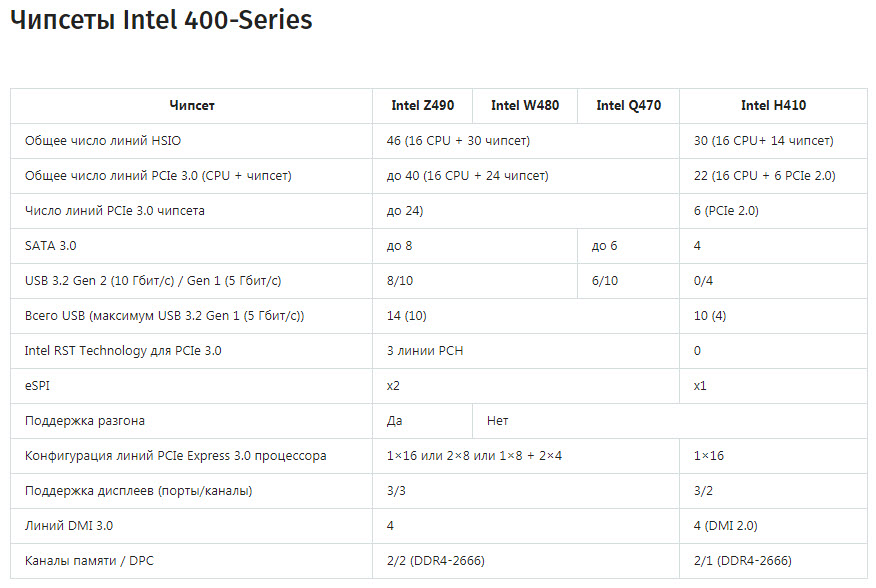Click the heading "Чипсеты Intel 400-Series"
Viewport: 876px width, 588px height.
click(161, 21)
